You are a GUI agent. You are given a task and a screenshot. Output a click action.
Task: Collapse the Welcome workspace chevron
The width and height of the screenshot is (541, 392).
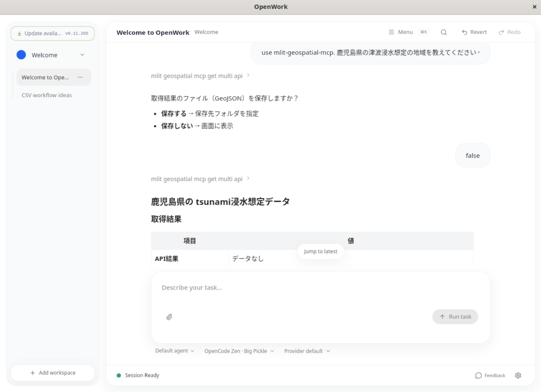(82, 55)
